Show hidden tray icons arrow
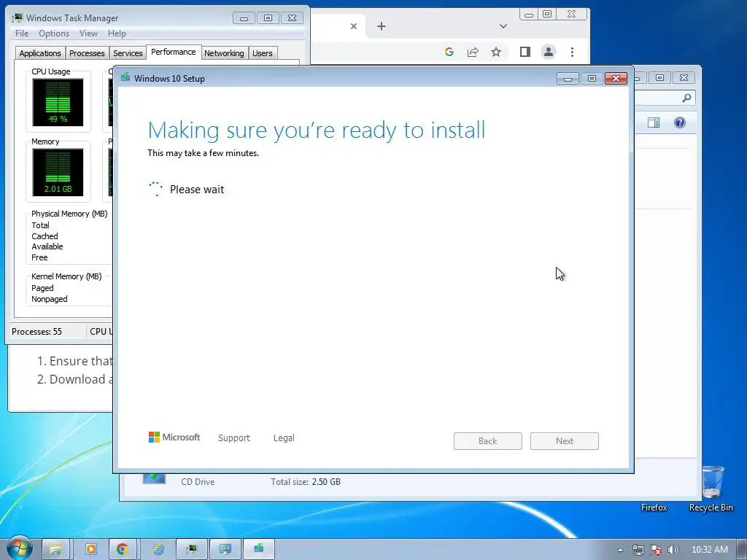The image size is (747, 560). (620, 550)
